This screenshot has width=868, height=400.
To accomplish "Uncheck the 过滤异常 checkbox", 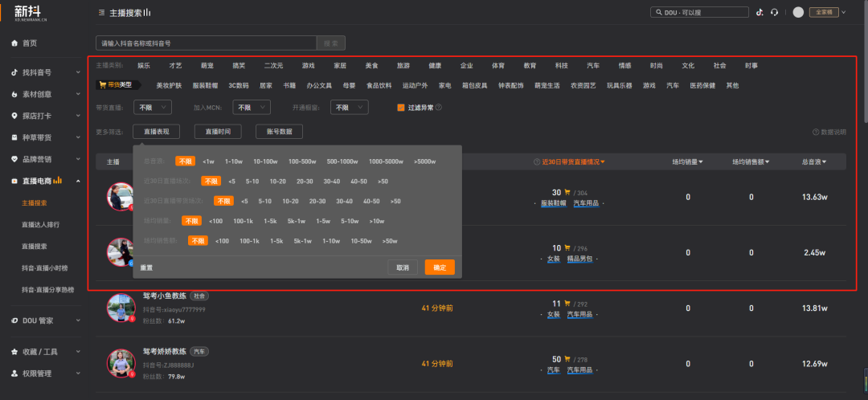I will pyautogui.click(x=401, y=108).
